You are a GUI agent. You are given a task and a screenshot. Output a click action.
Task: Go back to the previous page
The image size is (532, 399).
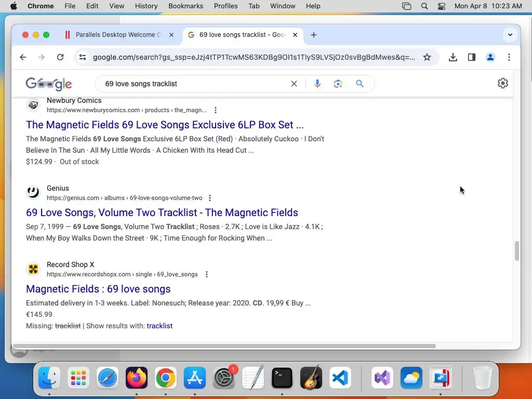coord(23,57)
